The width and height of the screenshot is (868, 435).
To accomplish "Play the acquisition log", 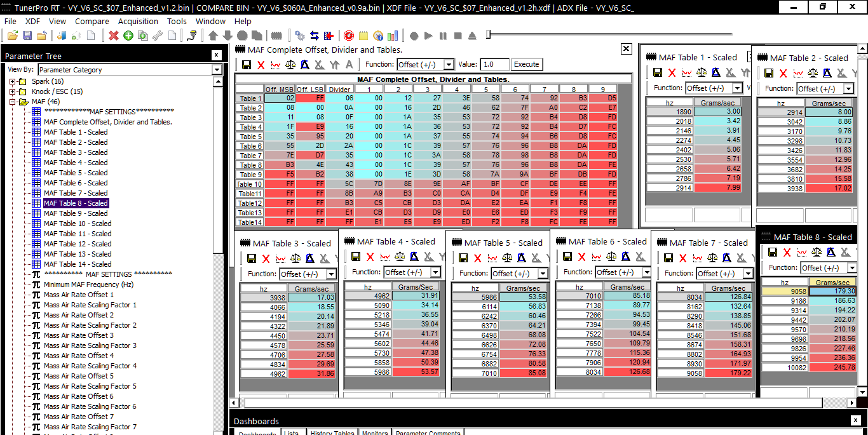I will pyautogui.click(x=428, y=36).
